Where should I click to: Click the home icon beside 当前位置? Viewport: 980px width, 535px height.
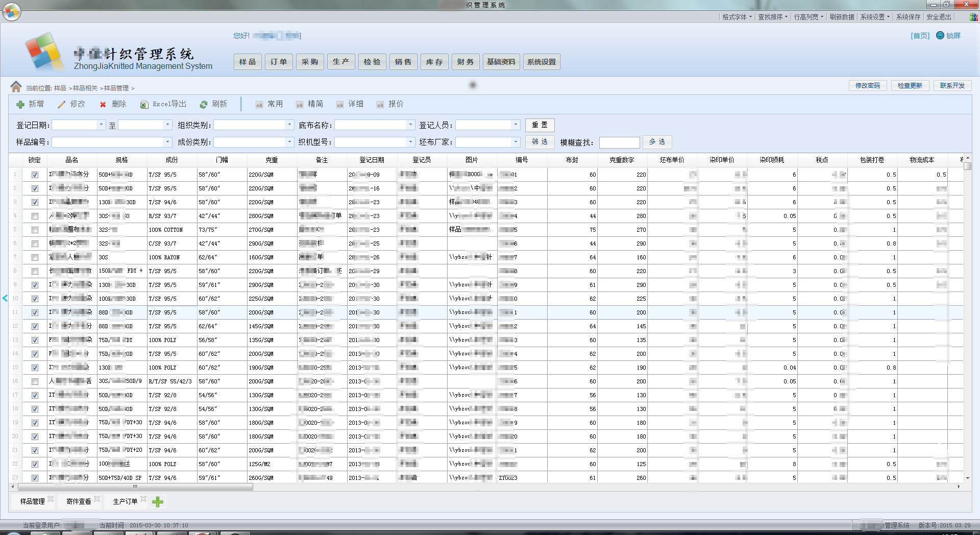(16, 87)
